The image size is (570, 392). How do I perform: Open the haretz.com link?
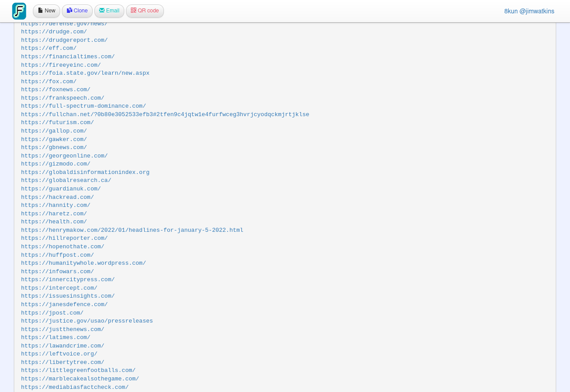pos(54,214)
